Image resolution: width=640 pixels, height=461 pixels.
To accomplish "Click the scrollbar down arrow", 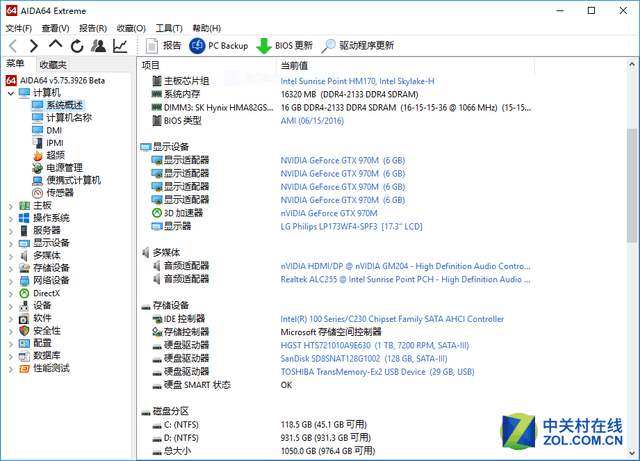I will tap(632, 454).
